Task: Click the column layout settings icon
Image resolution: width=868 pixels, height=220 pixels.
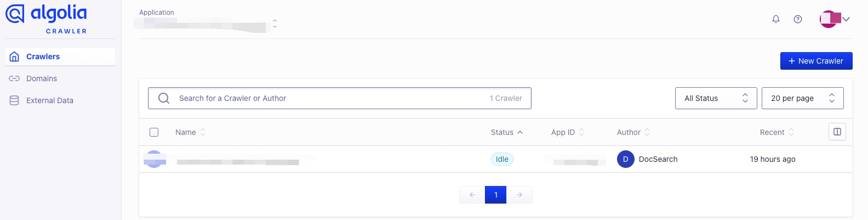Action: tap(837, 132)
